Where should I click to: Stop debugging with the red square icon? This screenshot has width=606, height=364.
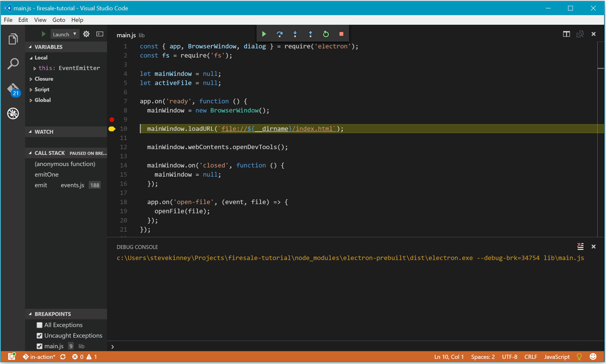341,33
